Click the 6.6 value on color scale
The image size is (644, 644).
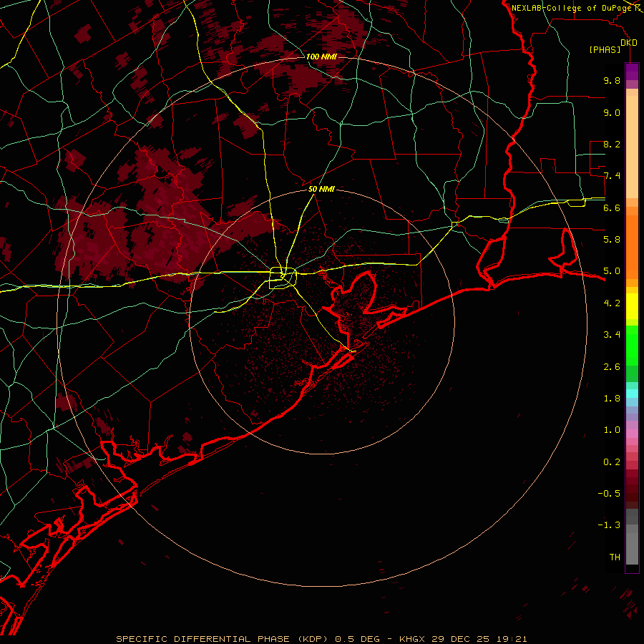(x=612, y=208)
